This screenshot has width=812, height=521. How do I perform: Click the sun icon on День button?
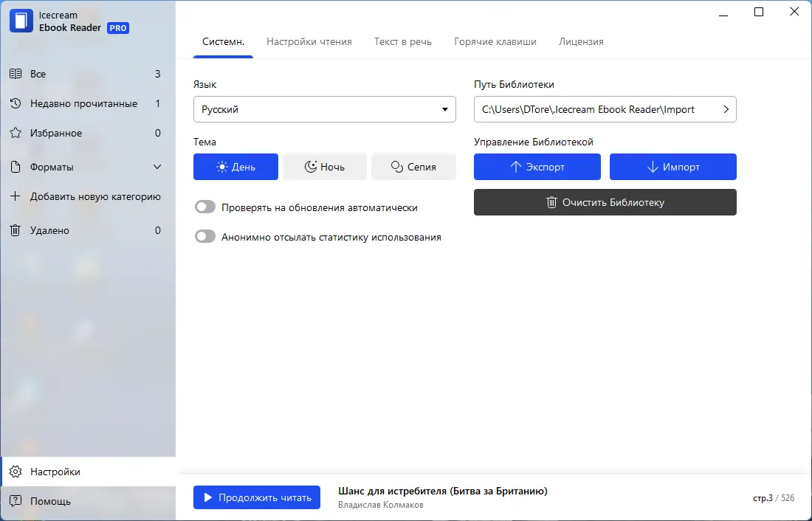[222, 167]
